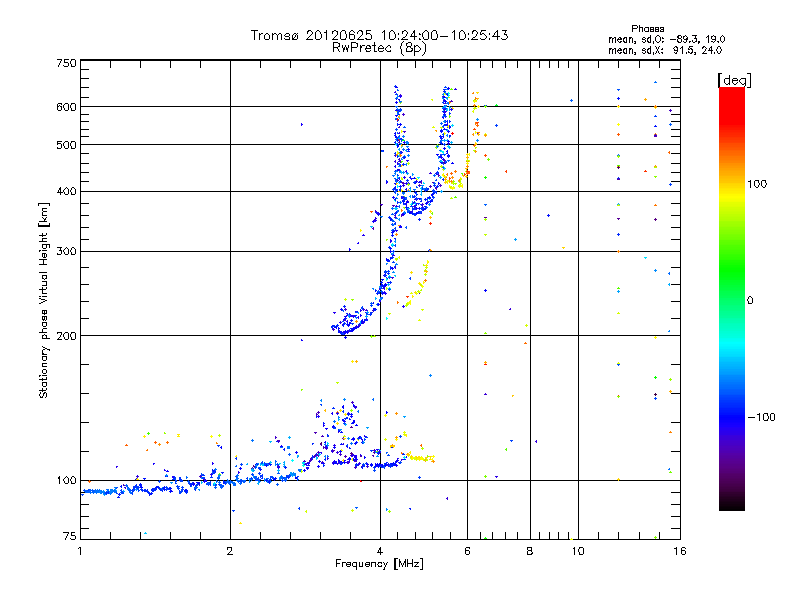Click the plot title "Tromsø 20120625 10:24:00-10:25:43"
The image size is (800, 600).
(x=379, y=35)
